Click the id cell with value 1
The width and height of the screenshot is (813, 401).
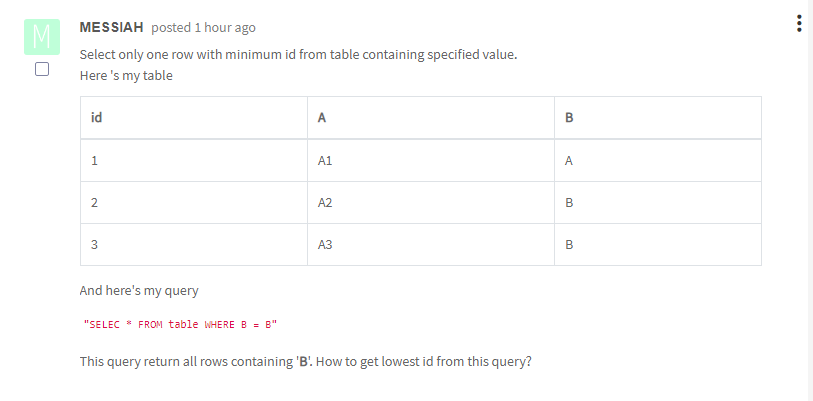click(194, 160)
